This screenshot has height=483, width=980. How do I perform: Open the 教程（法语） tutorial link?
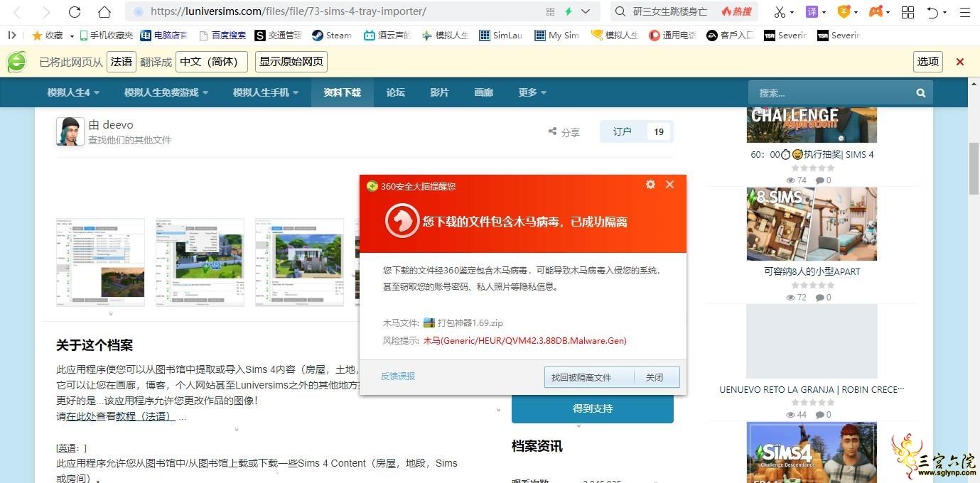tap(145, 417)
